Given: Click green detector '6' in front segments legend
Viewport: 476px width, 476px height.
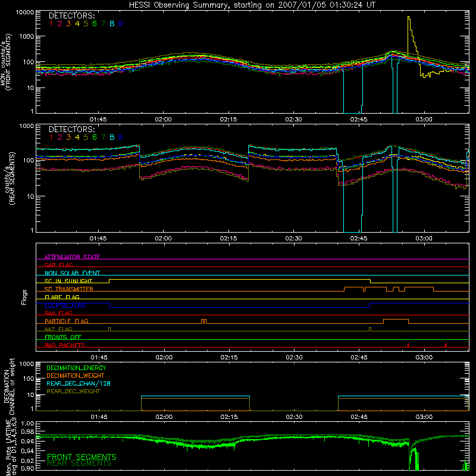Looking at the screenshot, I should 95,24.
